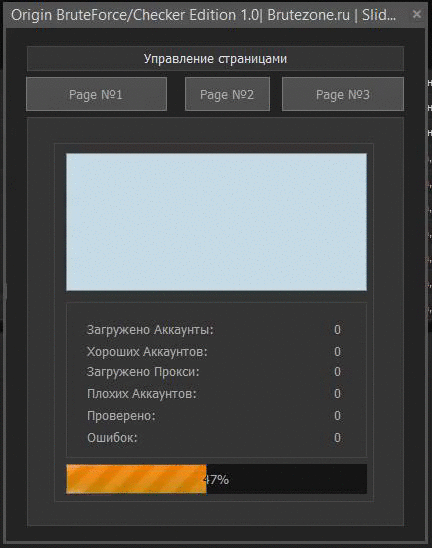Select the 'Загружено Прокси:' label
This screenshot has width=432, height=548.
(x=143, y=372)
